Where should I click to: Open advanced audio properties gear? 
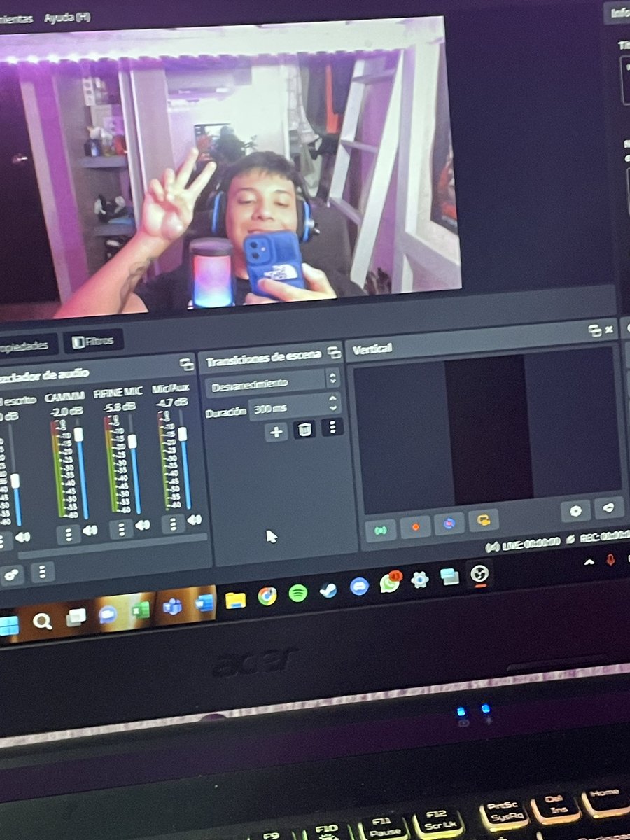[x=12, y=575]
